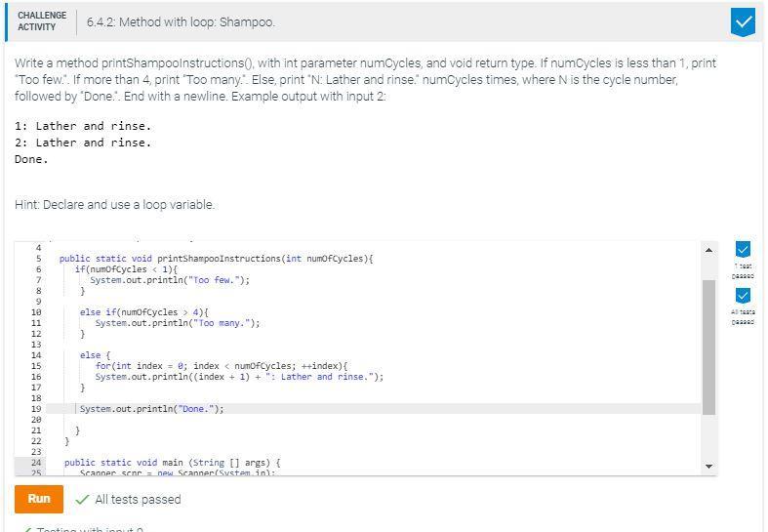Click the code editor scroll down arrow
Screen dimensions: 768x532
pyautogui.click(x=708, y=467)
